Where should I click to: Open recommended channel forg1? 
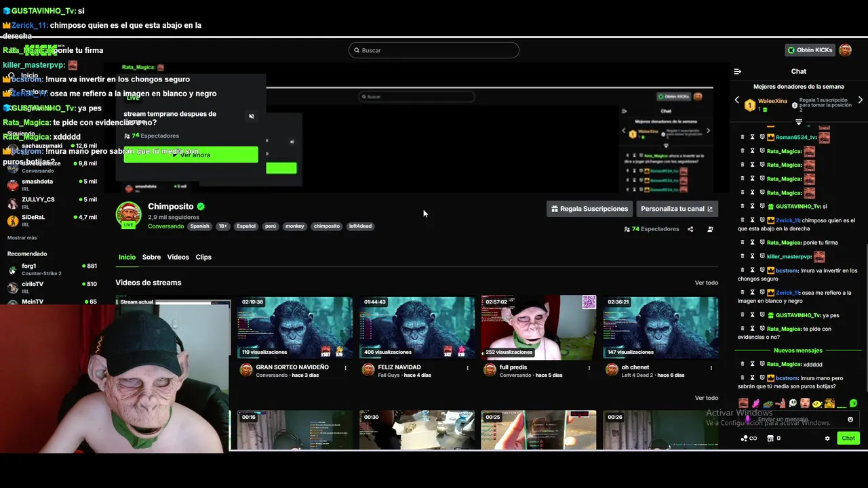tap(52, 269)
